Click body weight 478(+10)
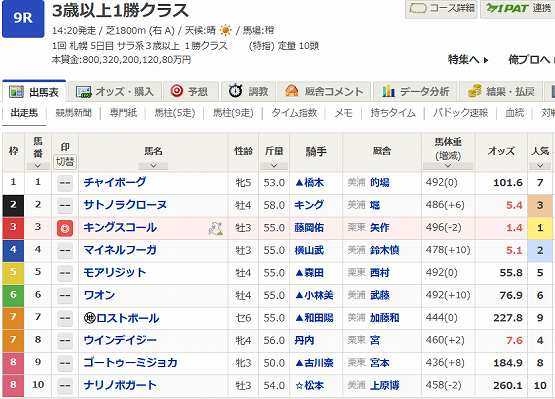The height and width of the screenshot is (399, 555). 448,250
